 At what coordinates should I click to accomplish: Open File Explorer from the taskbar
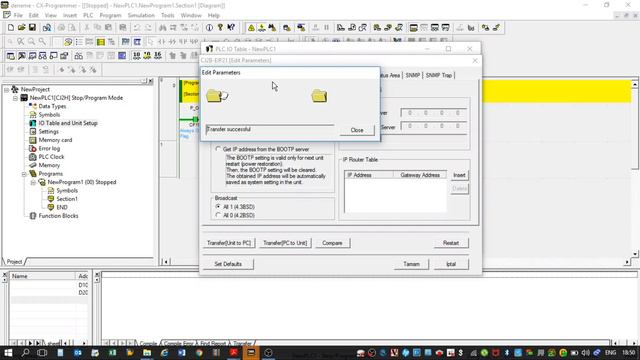(147, 353)
